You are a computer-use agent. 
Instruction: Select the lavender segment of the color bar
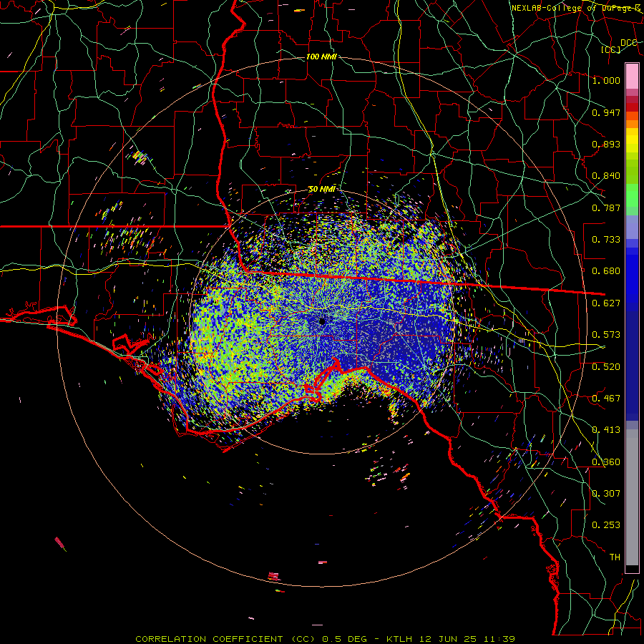pyautogui.click(x=632, y=228)
